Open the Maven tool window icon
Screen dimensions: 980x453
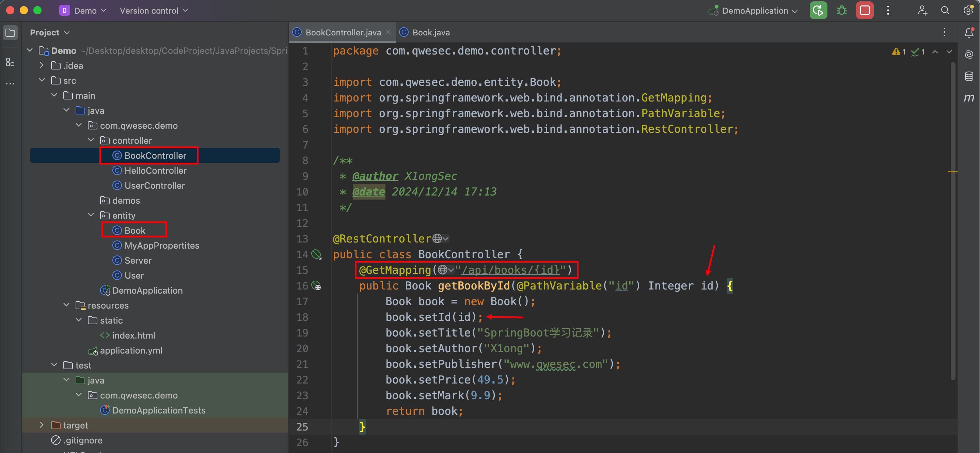point(969,98)
